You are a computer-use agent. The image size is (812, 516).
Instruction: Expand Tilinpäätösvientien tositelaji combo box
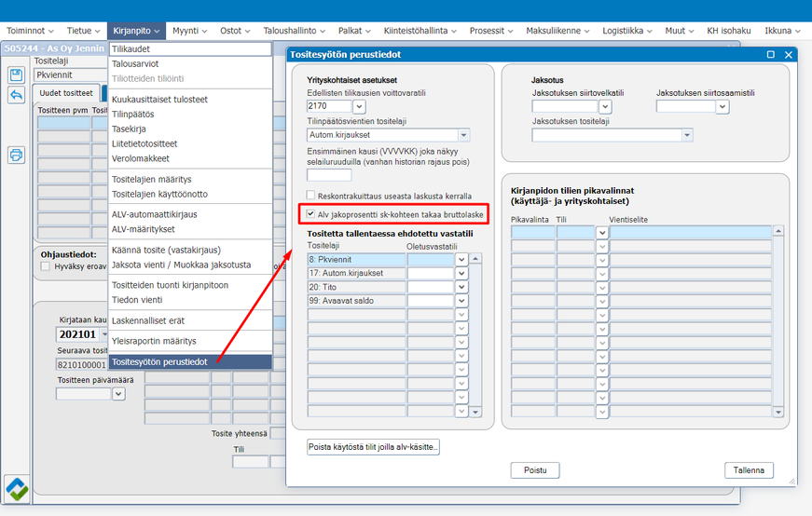(x=463, y=135)
